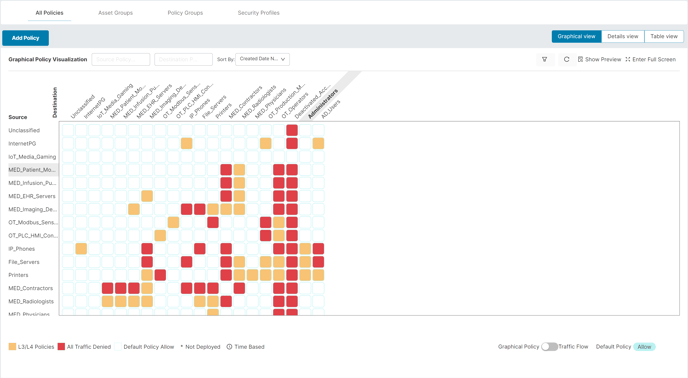
Task: Click the refresh icon beside the filter
Action: point(566,59)
